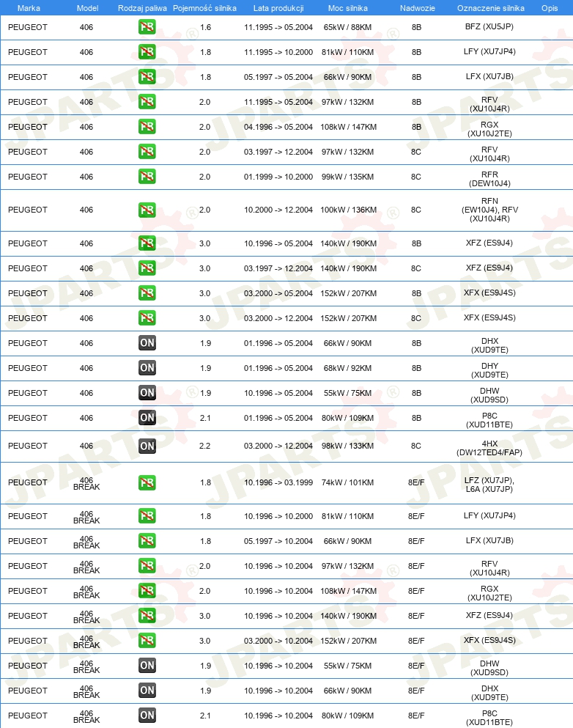Image resolution: width=573 pixels, height=728 pixels.
Task: Click the petrol icon in the 05.1997 -> 05.2004 row
Action: click(147, 76)
